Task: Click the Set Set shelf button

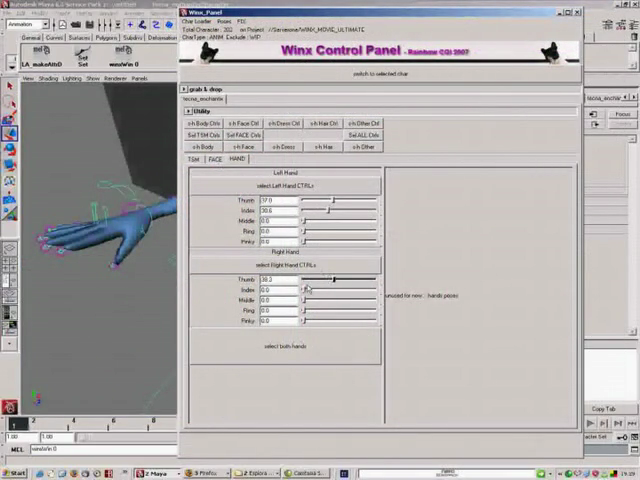Action: [83, 56]
